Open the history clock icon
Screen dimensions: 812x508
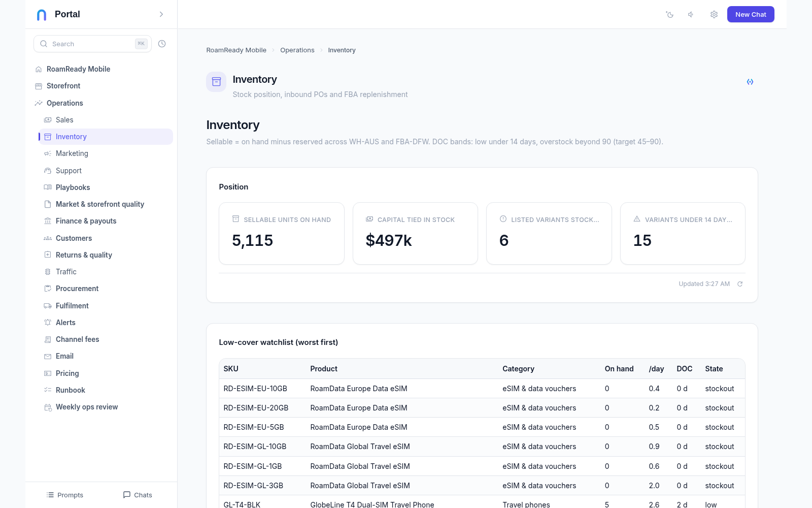click(162, 44)
